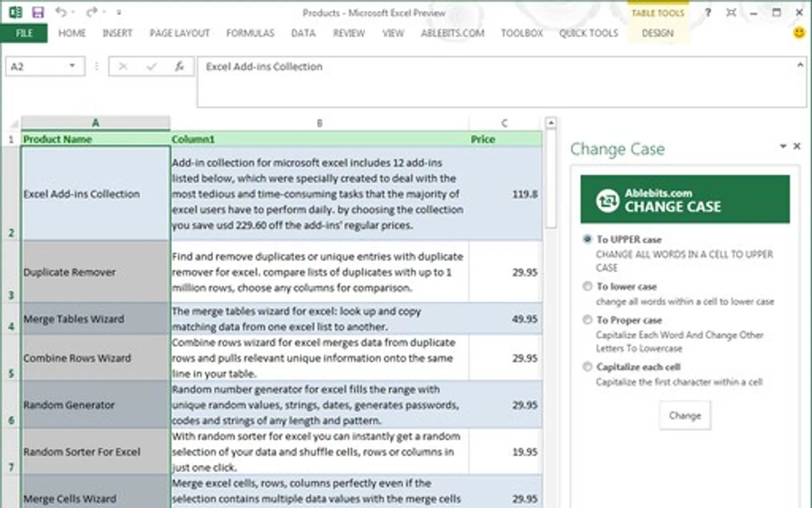Click the Change button
Viewport: 812px width, 508px height.
685,416
